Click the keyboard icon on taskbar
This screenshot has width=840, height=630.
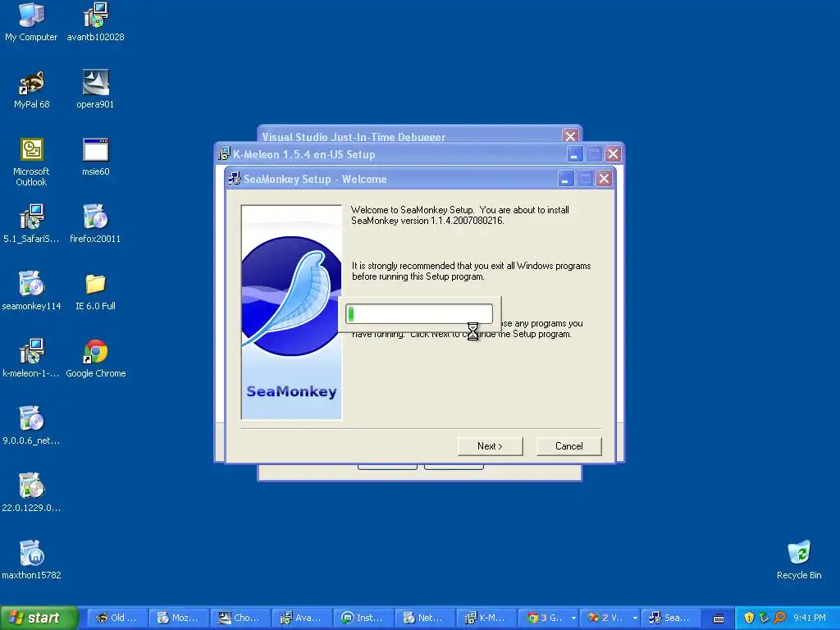pos(719,619)
